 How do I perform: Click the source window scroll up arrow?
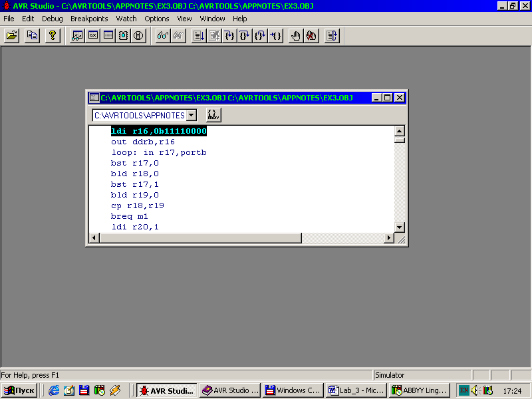coord(400,131)
